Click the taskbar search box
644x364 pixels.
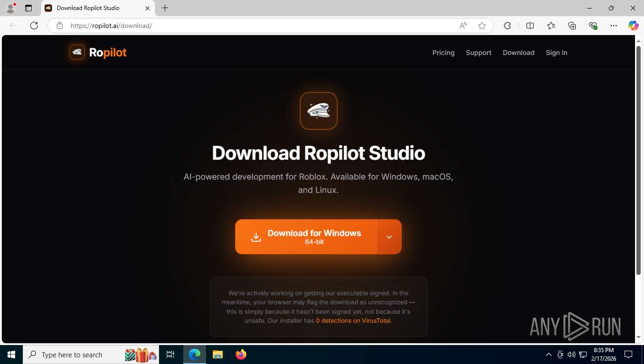coord(91,355)
